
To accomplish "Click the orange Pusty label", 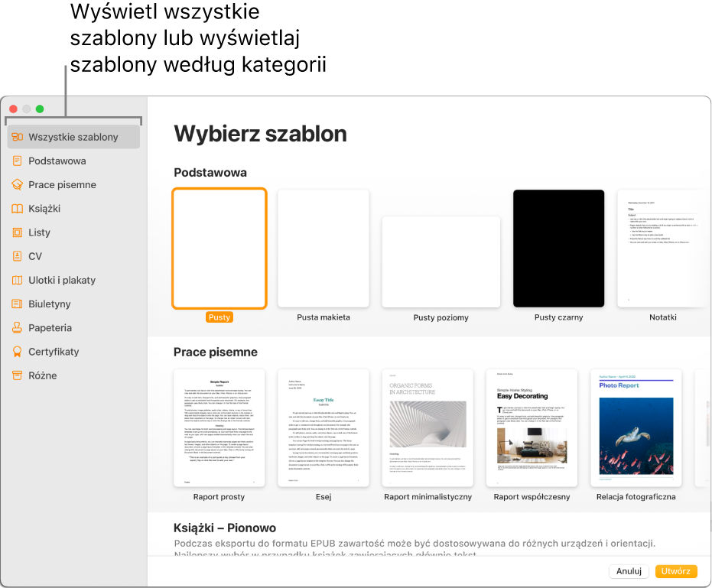I will point(219,317).
